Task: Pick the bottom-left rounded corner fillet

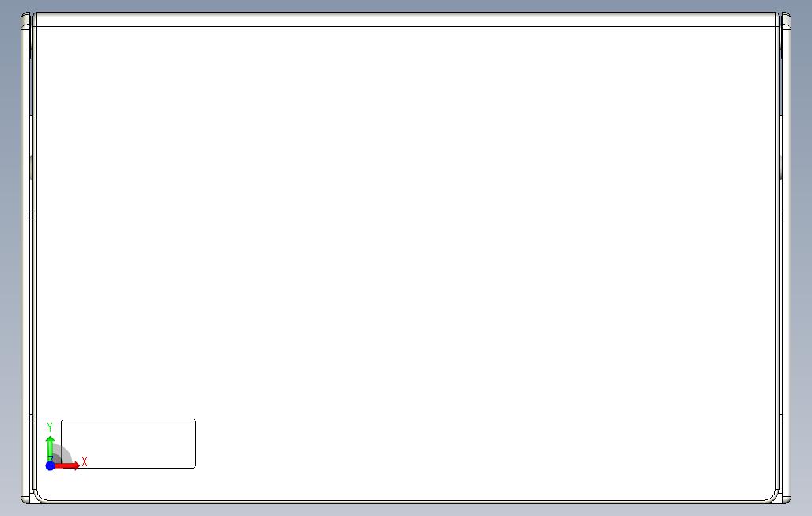Action: (39, 496)
